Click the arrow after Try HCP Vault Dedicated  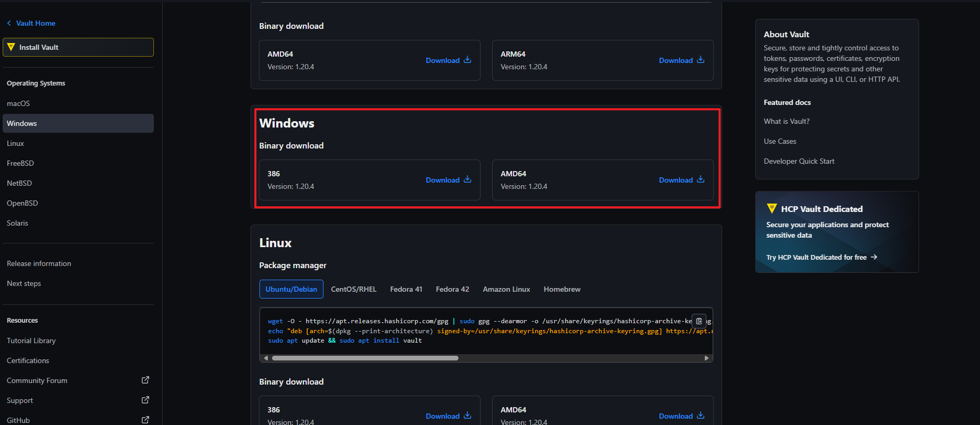[874, 257]
